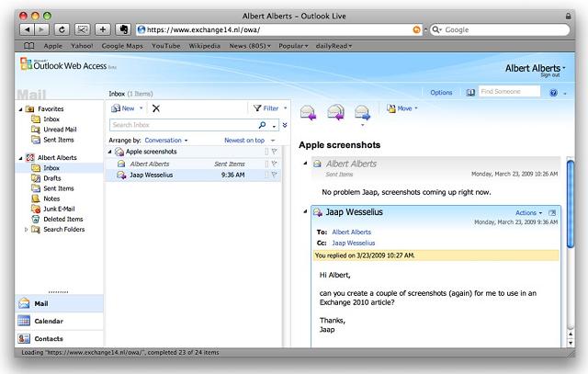Viewport: 588px width, 374px height.
Task: Click the Google search field
Action: click(x=500, y=29)
